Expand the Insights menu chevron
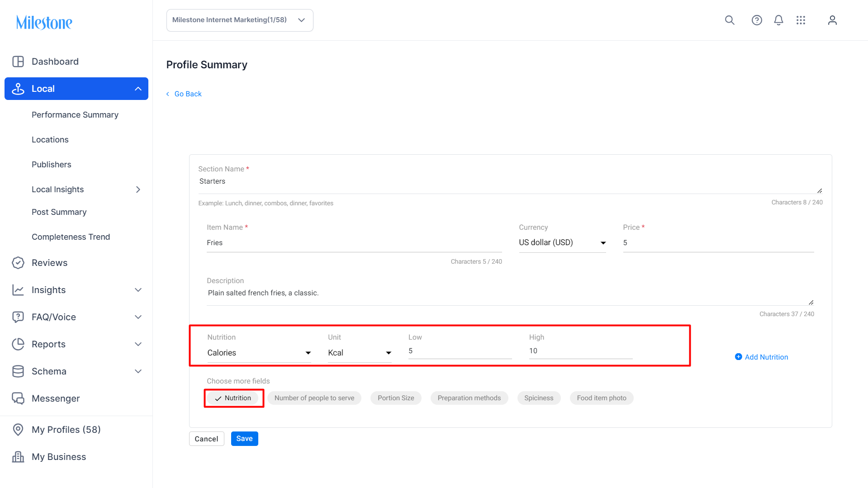The image size is (868, 488). point(138,290)
